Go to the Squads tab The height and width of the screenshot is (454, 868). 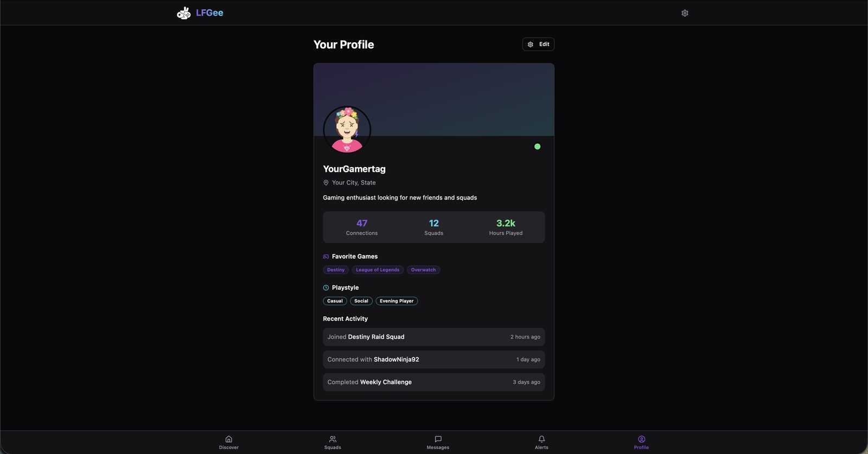click(x=333, y=443)
